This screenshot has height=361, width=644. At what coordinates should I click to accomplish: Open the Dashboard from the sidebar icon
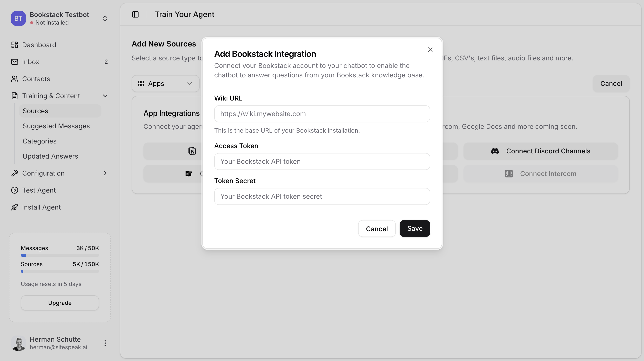[14, 45]
